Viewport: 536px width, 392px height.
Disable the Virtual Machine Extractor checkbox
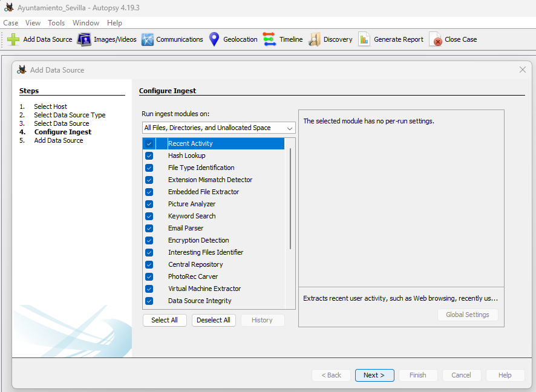[149, 289]
